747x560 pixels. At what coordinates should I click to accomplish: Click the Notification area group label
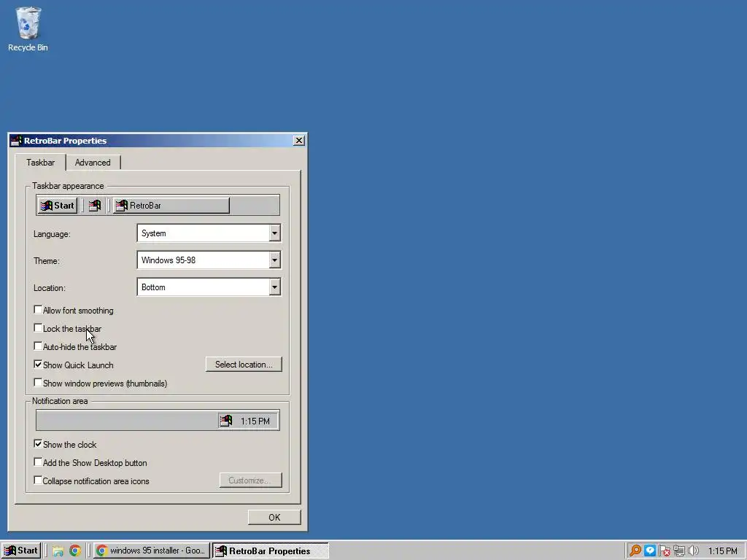[x=60, y=401]
